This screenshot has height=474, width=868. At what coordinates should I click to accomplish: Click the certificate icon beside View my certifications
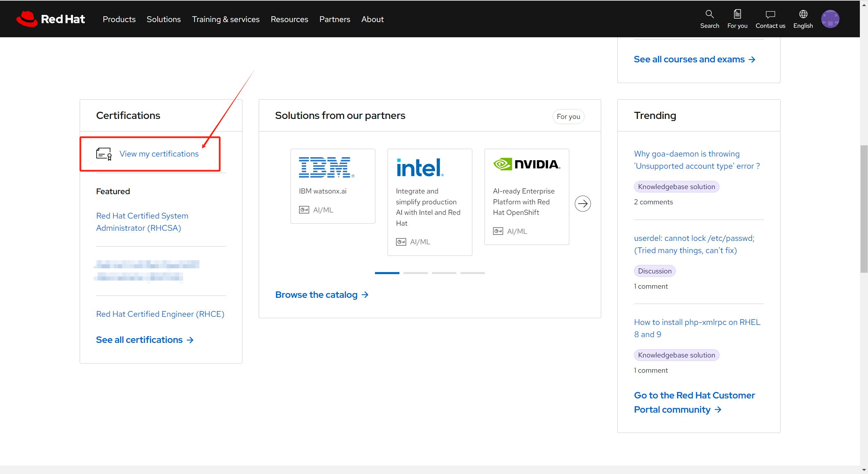(x=104, y=154)
